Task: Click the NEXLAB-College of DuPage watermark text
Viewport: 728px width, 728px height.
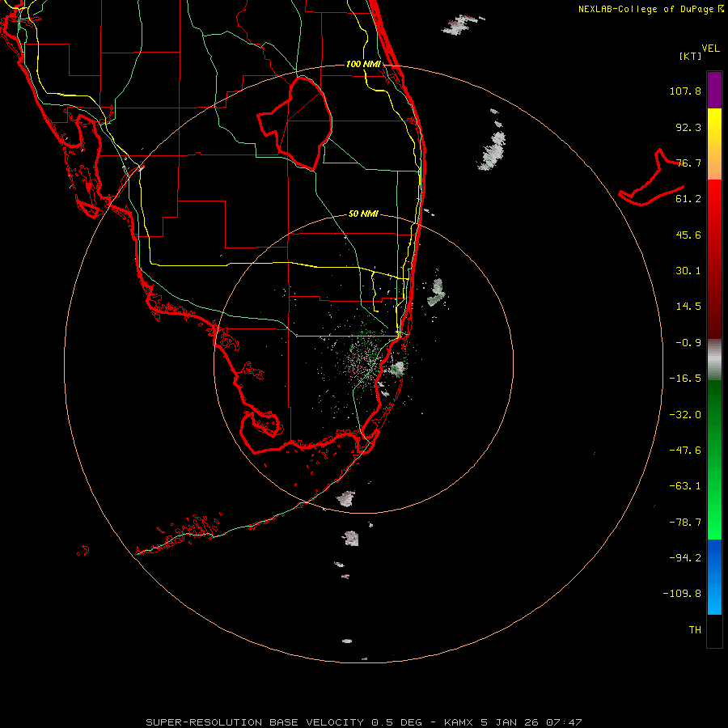Action: [x=650, y=9]
